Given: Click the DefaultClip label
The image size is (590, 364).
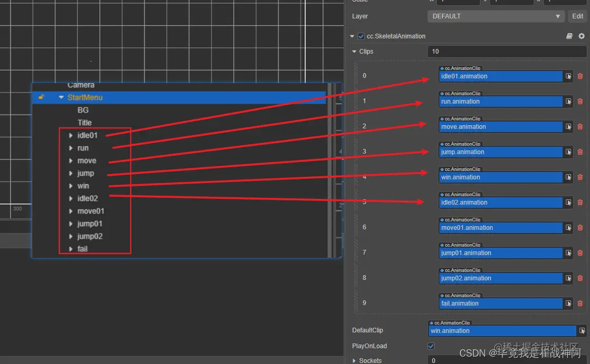Looking at the screenshot, I should click(367, 330).
